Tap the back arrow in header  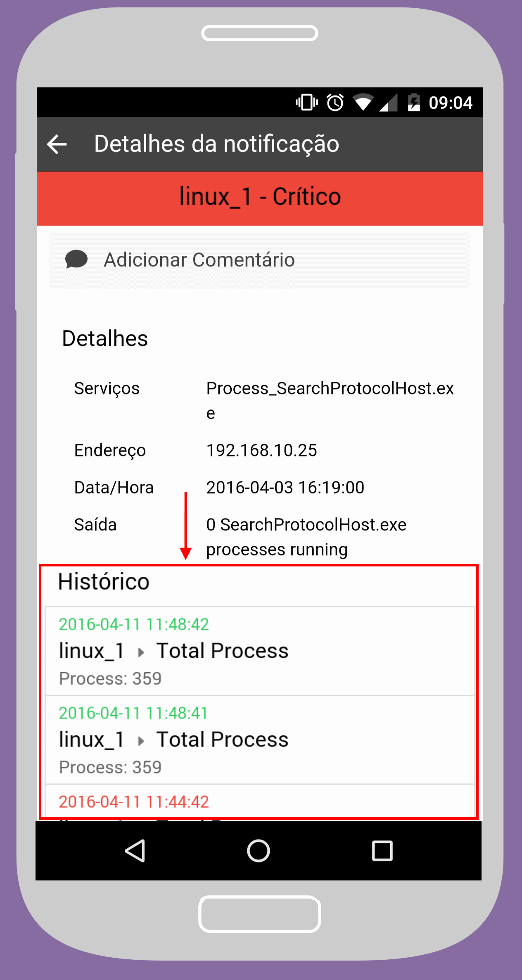(x=57, y=144)
